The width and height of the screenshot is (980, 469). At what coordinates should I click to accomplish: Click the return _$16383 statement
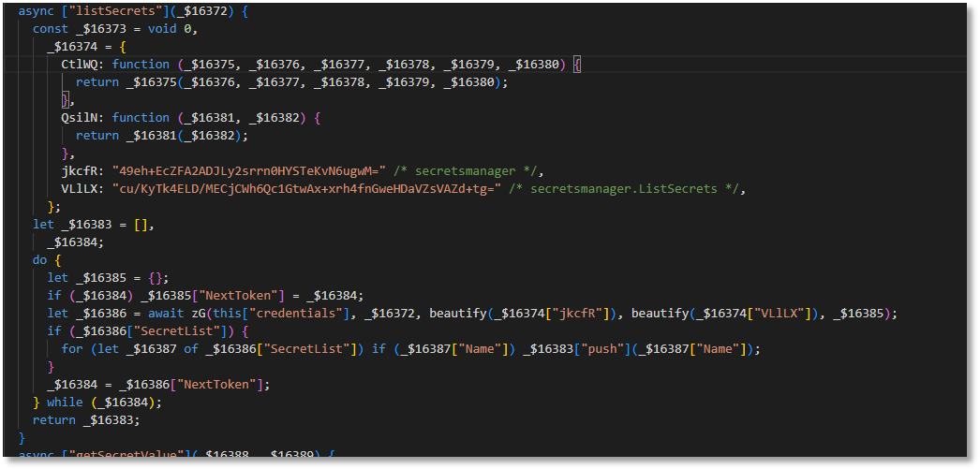[86, 419]
